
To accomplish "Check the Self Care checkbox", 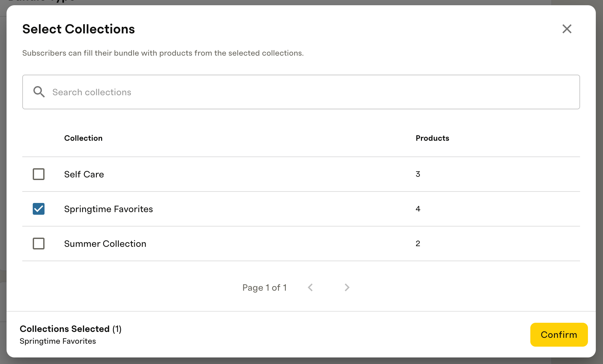I will tap(39, 174).
